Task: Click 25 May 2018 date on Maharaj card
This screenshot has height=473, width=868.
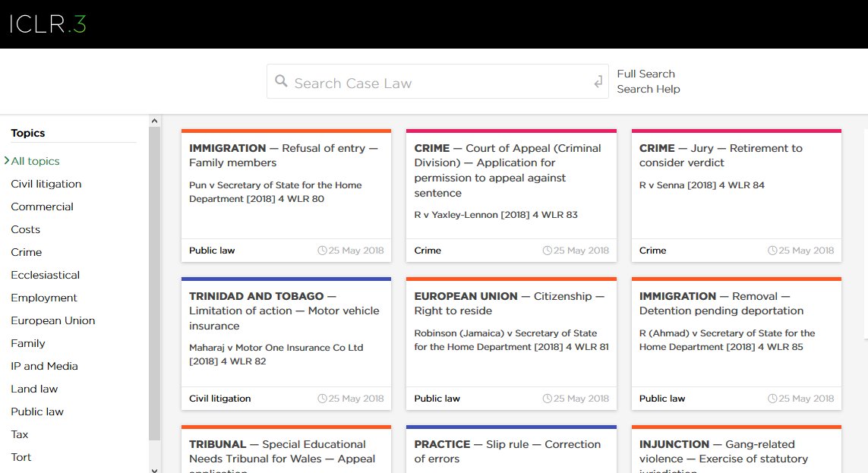Action: pyautogui.click(x=356, y=399)
